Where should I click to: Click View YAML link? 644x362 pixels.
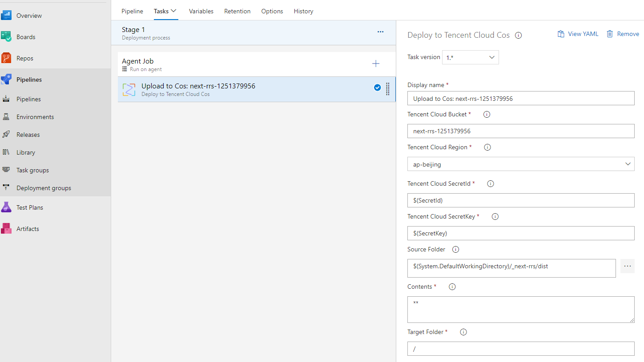coord(578,34)
